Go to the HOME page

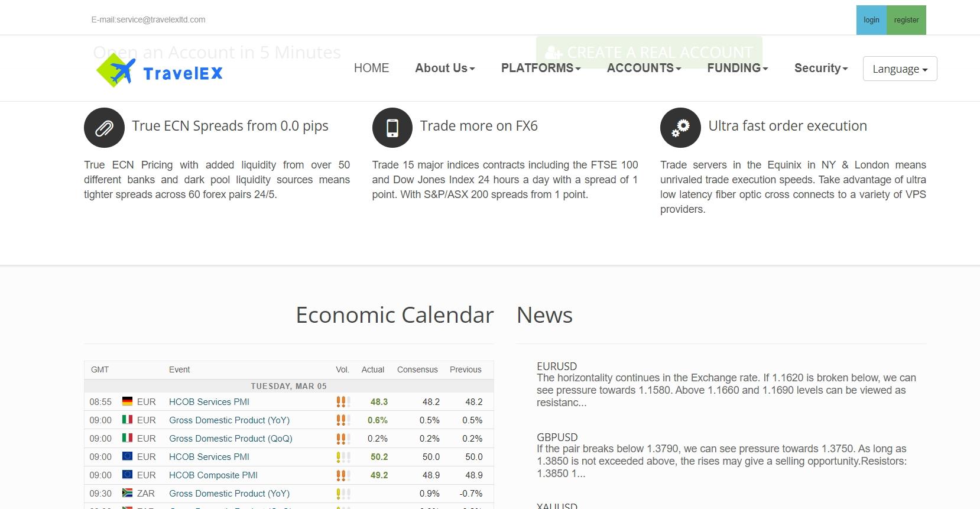pyautogui.click(x=371, y=68)
